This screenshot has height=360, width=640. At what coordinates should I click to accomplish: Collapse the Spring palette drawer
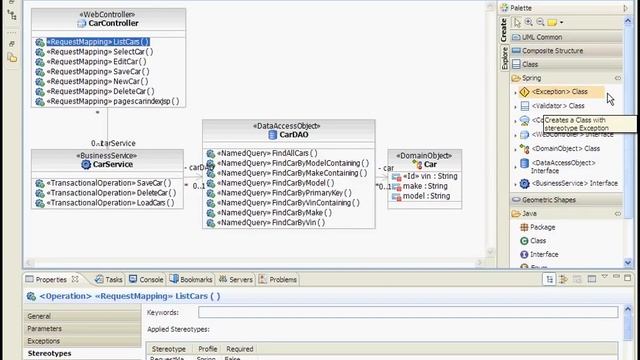pos(567,78)
